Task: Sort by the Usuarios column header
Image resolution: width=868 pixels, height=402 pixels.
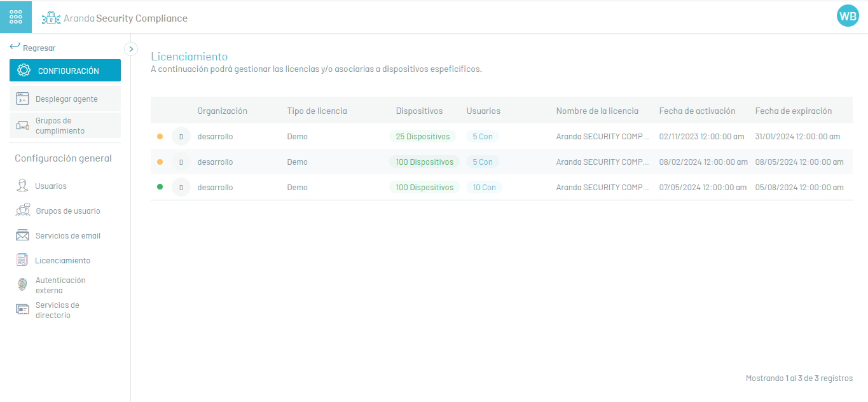Action: [483, 111]
